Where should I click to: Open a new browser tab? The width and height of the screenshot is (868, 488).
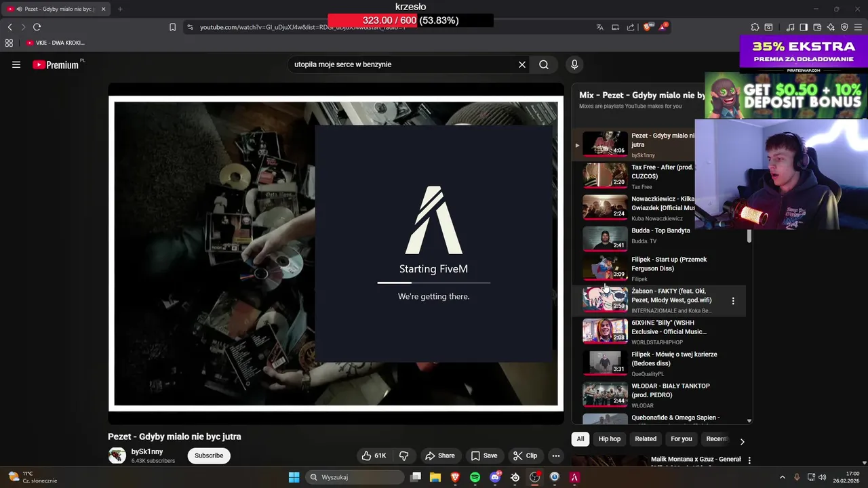pyautogui.click(x=120, y=9)
